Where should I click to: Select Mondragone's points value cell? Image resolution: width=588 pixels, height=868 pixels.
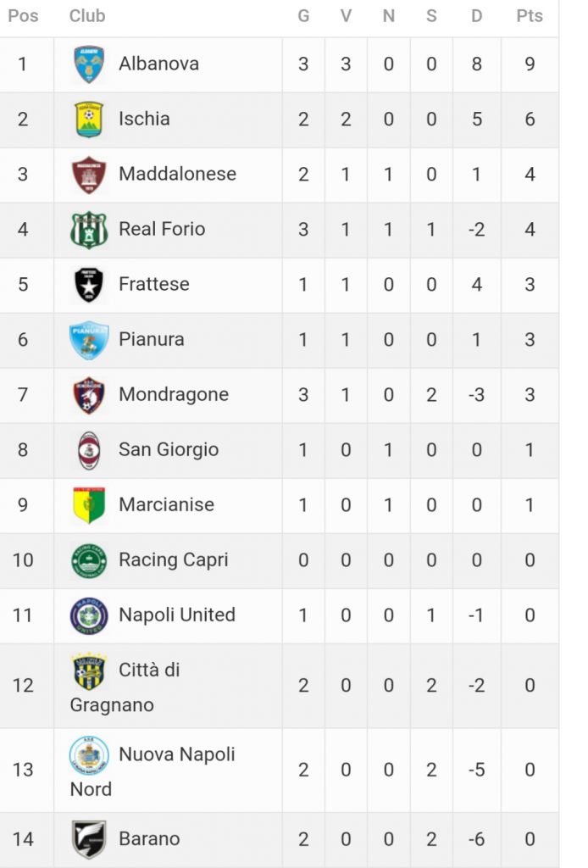(530, 395)
